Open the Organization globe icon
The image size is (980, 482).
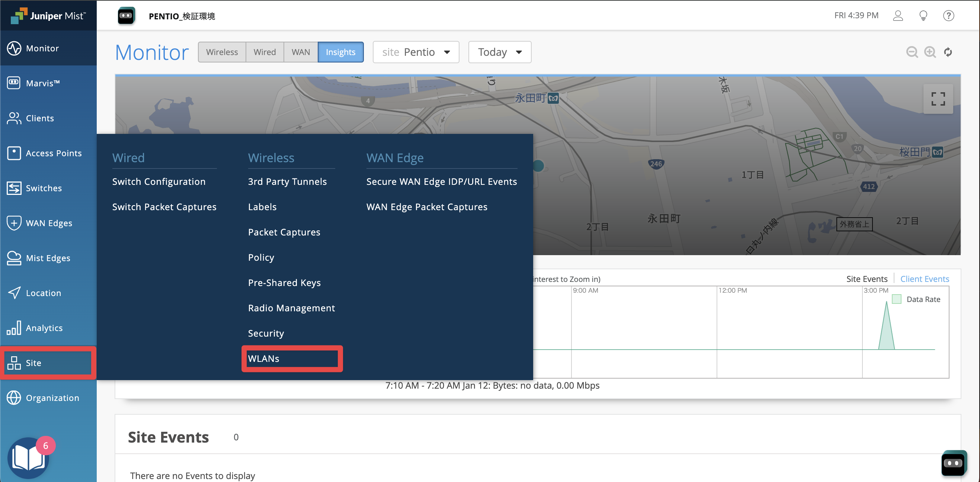(x=14, y=398)
